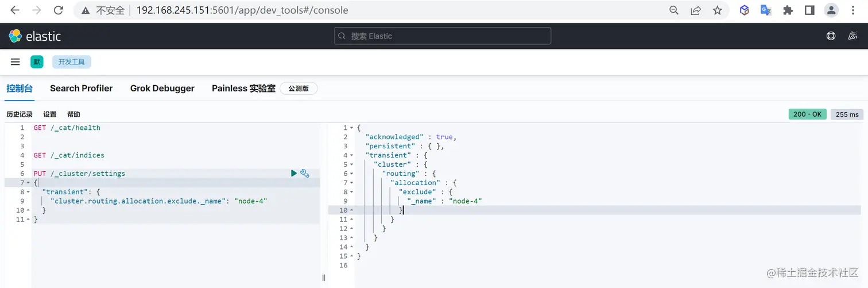
Task: Open the newsfeed icon in Elastic header
Action: (852, 36)
